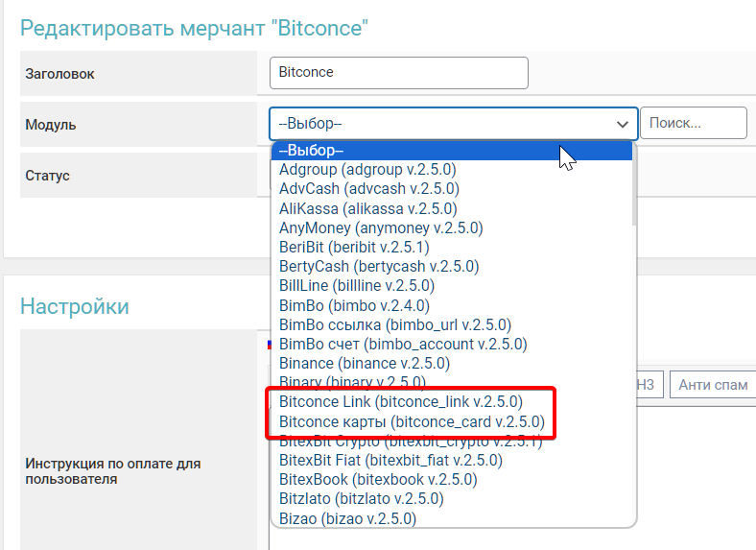
Task: Choose BimBo ссылка module option
Action: (x=394, y=325)
